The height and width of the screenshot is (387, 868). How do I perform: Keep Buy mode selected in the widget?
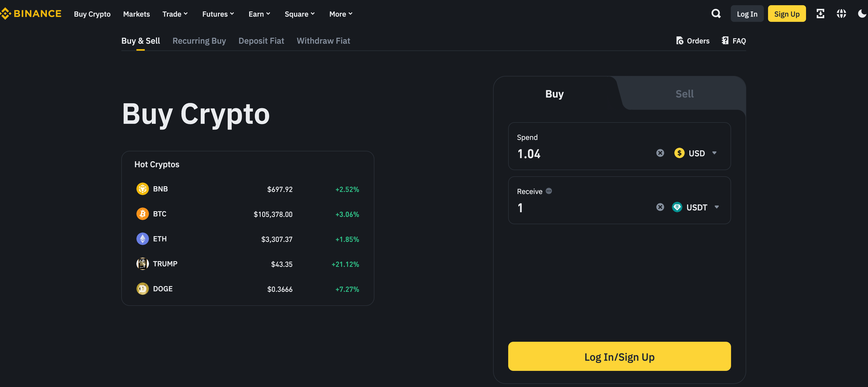click(x=554, y=94)
